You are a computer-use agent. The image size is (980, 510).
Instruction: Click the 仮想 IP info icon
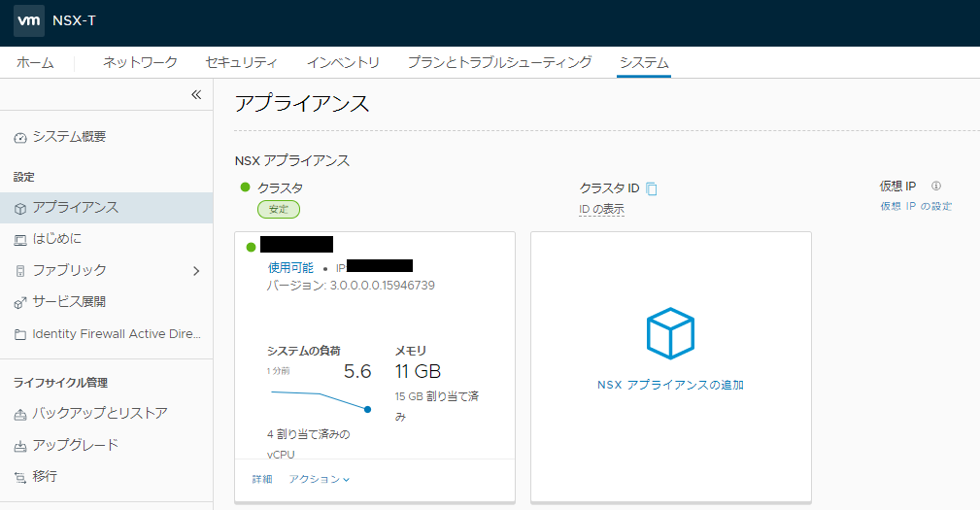coord(935,186)
